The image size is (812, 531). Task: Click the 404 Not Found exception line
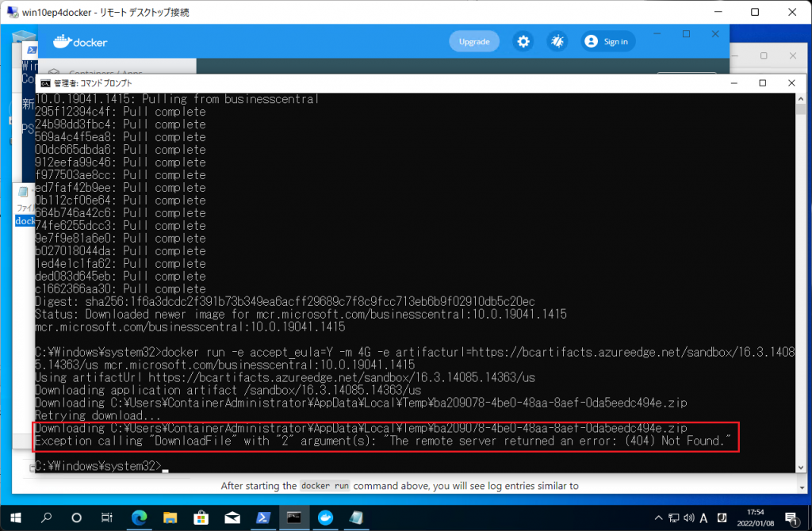coord(383,441)
